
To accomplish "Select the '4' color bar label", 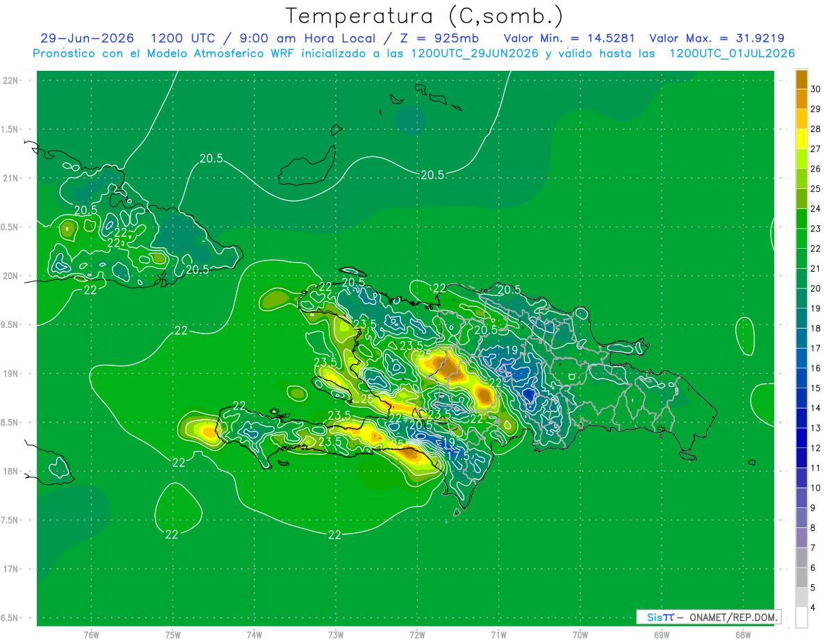I will pyautogui.click(x=814, y=607).
